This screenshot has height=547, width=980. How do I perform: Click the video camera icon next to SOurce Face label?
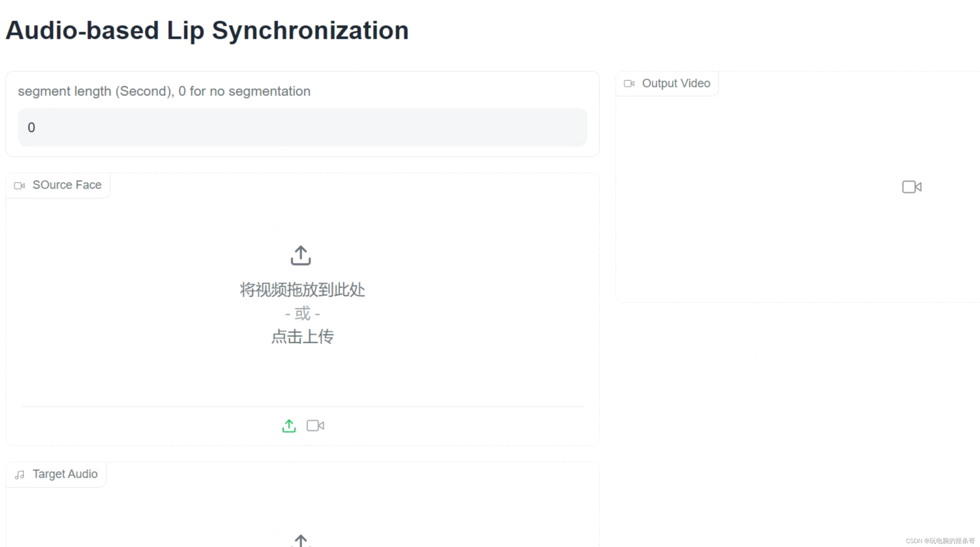(20, 186)
